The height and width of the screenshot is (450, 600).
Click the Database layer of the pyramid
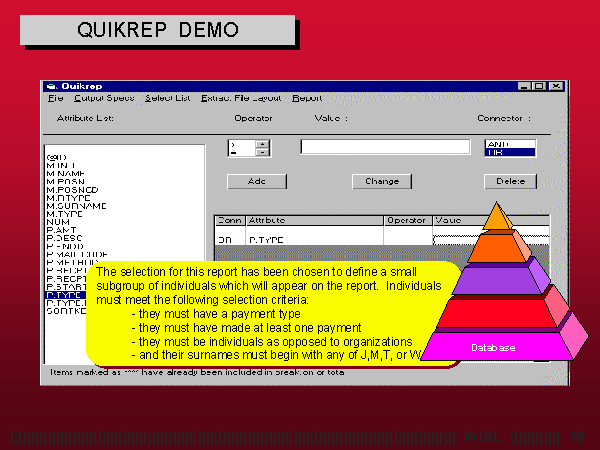coord(495,347)
